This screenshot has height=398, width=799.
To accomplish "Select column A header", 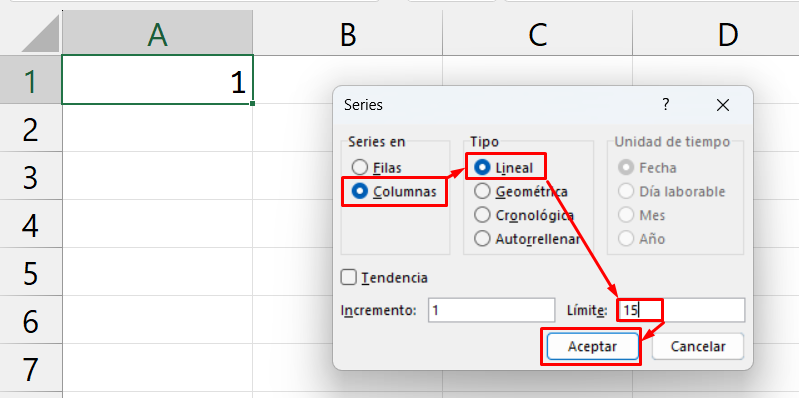I will pos(157,33).
